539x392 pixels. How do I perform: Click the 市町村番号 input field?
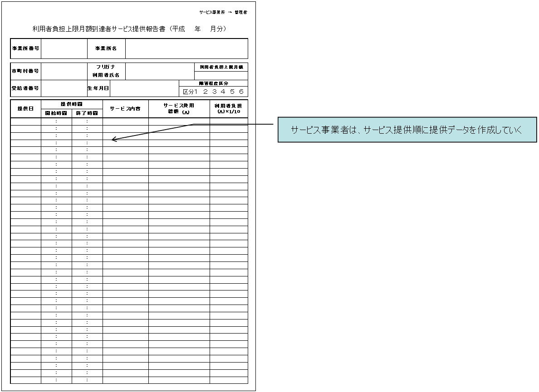(x=64, y=71)
